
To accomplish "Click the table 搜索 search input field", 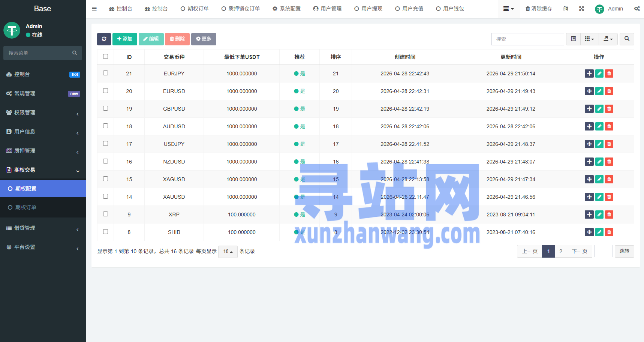I will [x=527, y=39].
